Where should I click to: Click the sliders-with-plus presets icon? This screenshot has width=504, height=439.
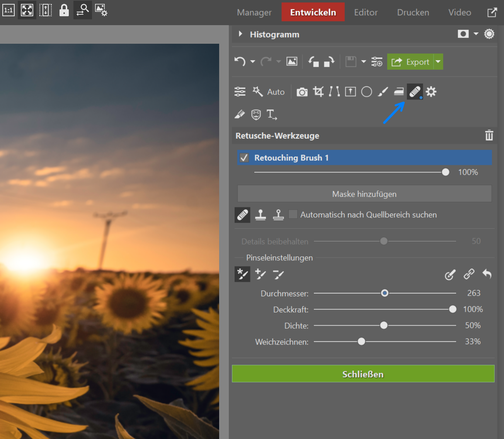377,61
